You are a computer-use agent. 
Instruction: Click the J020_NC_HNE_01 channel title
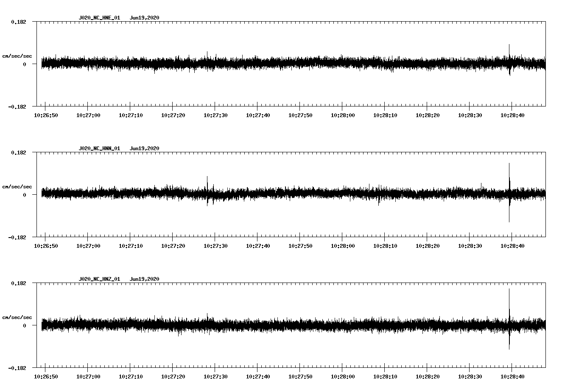tap(99, 18)
